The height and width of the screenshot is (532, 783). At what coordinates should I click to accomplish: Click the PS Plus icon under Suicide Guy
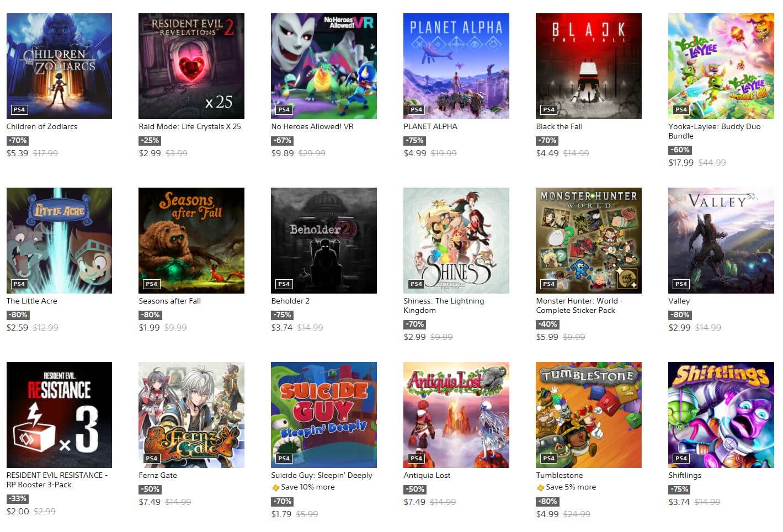click(275, 487)
